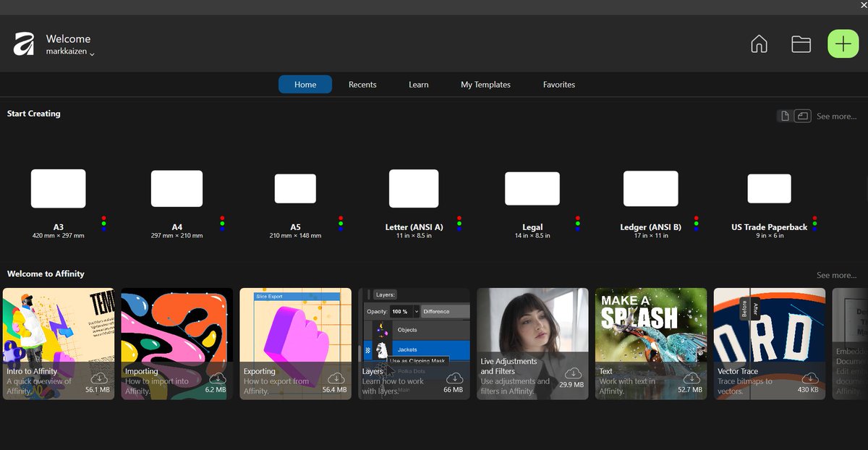Open the Intro to Affinity tutorial card
This screenshot has width=868, height=450.
click(59, 344)
